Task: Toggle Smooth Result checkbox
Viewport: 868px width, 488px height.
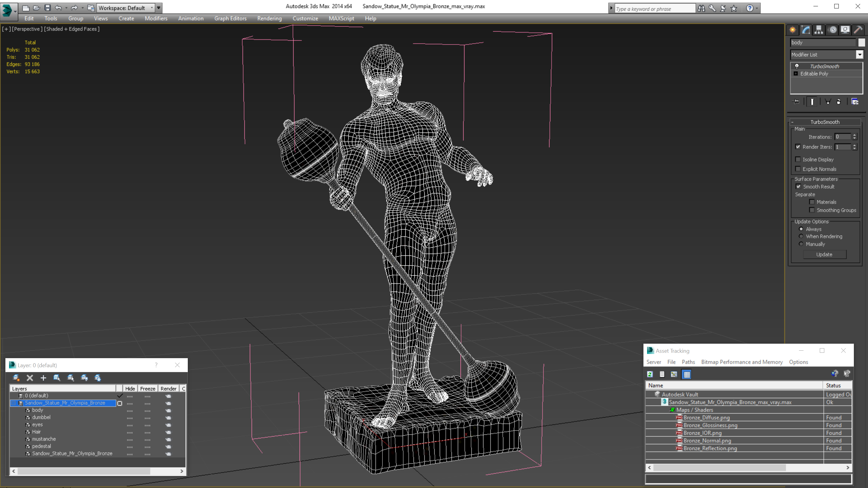Action: pyautogui.click(x=798, y=186)
